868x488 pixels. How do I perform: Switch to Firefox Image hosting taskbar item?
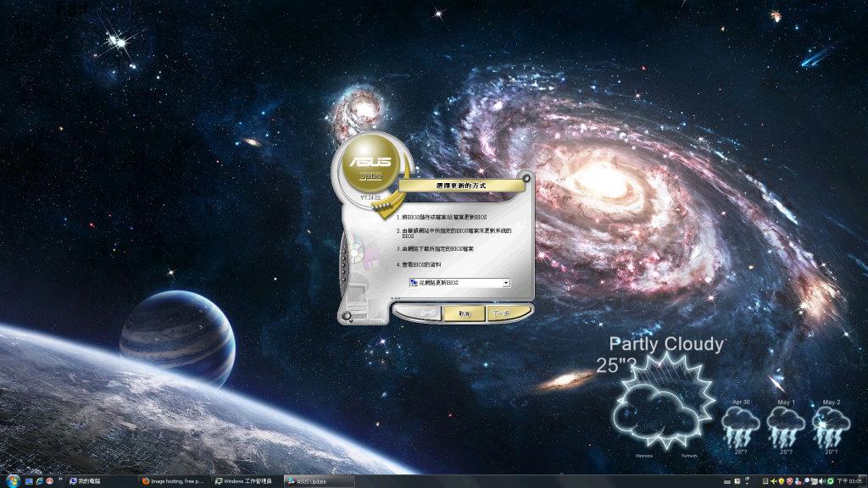[174, 481]
